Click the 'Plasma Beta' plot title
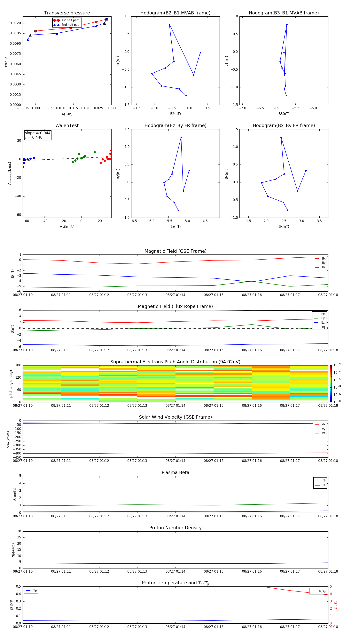This screenshot has width=351, height=644. (175, 473)
